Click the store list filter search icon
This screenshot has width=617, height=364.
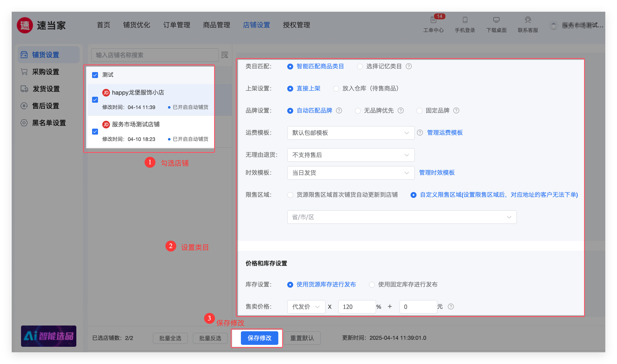[224, 55]
